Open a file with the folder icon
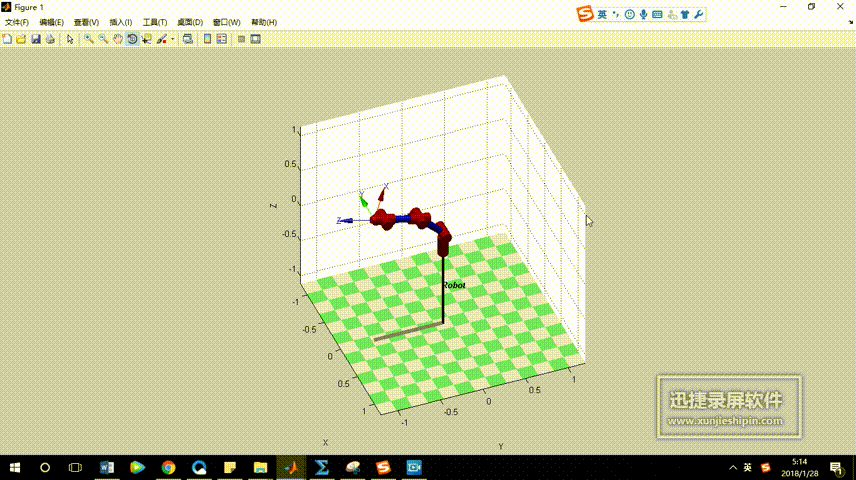The height and width of the screenshot is (480, 856). coord(21,39)
